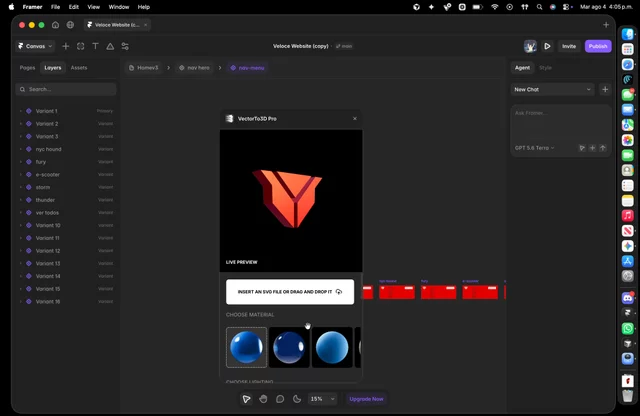
Task: Open Music app from the dock
Action: pos(628,216)
